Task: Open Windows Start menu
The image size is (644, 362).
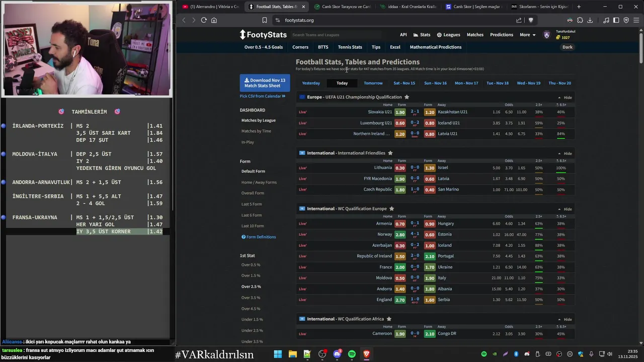Action: point(278,354)
